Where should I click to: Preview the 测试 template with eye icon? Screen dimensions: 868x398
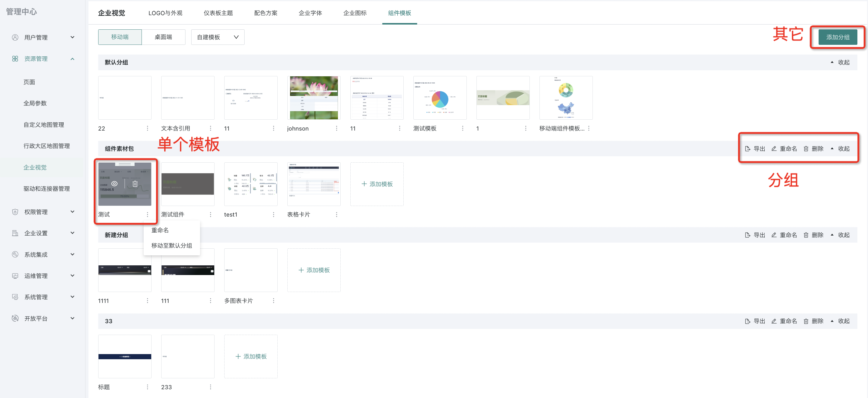pos(115,184)
